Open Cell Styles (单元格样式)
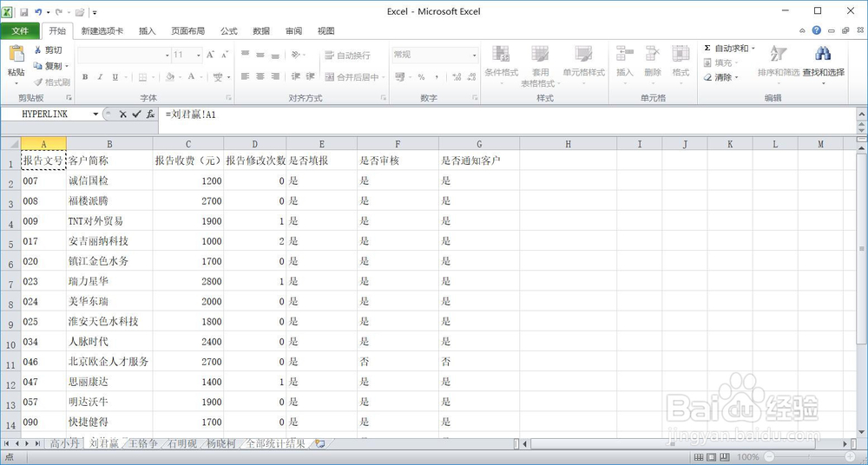This screenshot has width=868, height=465. point(584,65)
